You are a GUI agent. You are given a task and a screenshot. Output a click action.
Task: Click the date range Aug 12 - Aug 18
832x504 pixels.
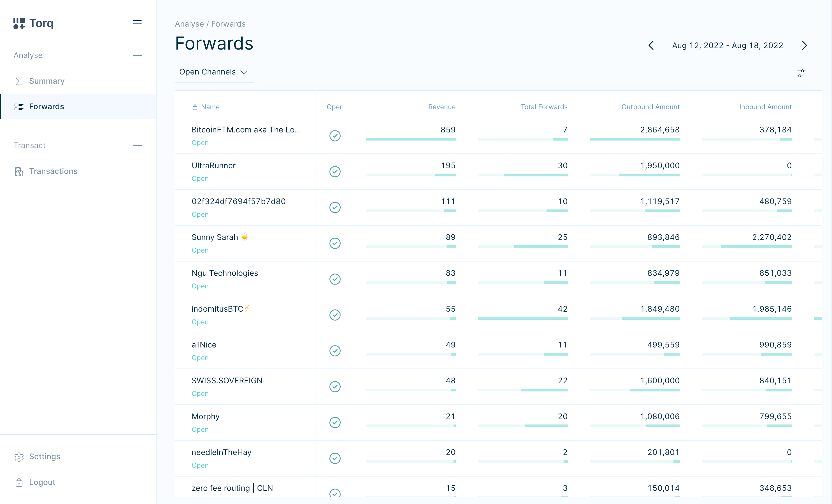tap(727, 46)
